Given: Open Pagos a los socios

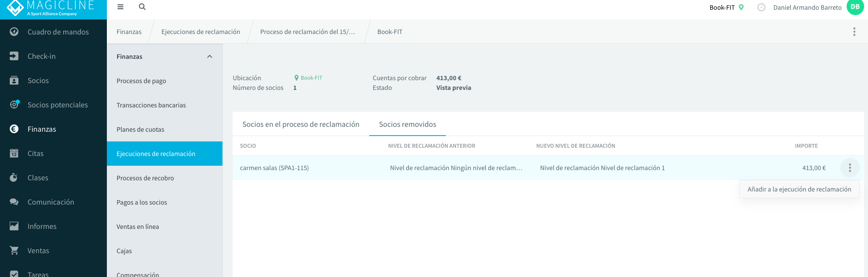Looking at the screenshot, I should click(x=165, y=202).
